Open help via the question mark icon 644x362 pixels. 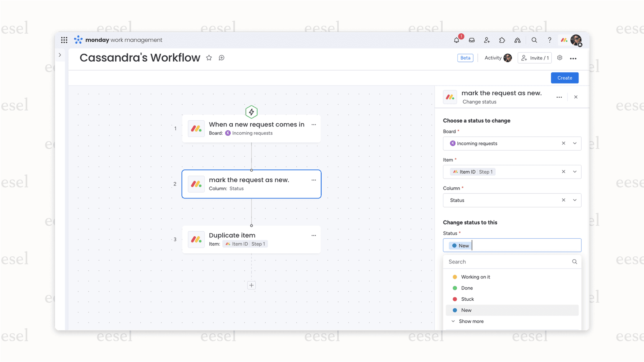click(x=549, y=40)
